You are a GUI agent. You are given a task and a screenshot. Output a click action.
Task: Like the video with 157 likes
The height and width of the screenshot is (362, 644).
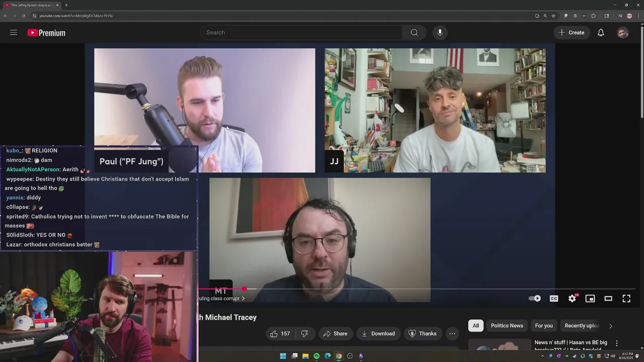[x=280, y=334]
